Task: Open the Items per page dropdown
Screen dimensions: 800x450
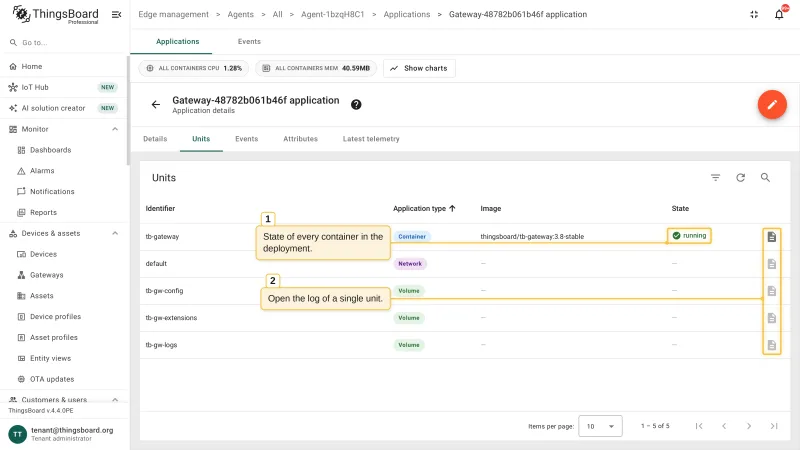Action: point(600,426)
